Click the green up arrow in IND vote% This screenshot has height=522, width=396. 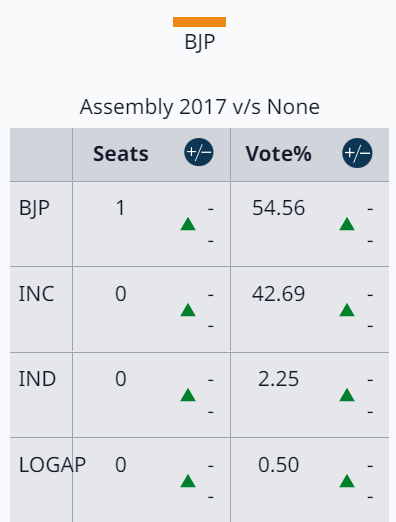click(x=347, y=395)
